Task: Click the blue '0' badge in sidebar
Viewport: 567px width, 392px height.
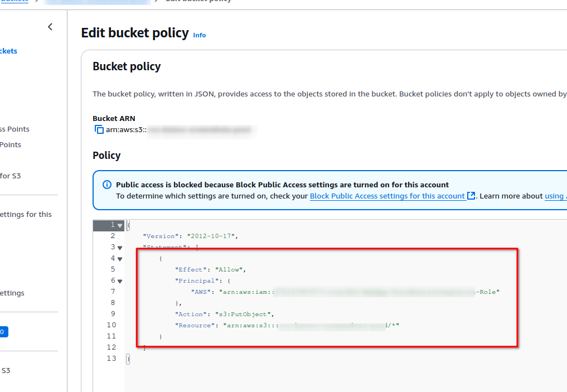Action: pos(2,332)
